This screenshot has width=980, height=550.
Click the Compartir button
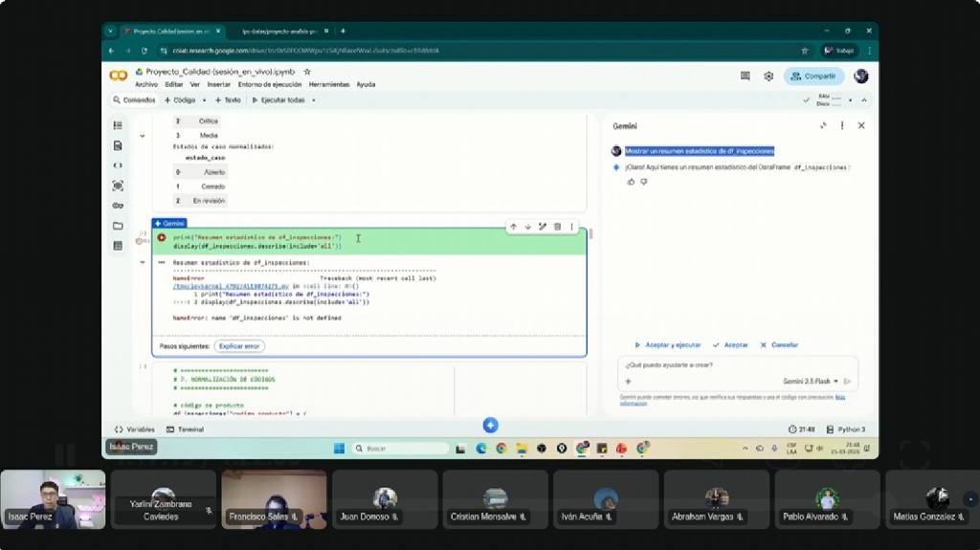pyautogui.click(x=813, y=77)
